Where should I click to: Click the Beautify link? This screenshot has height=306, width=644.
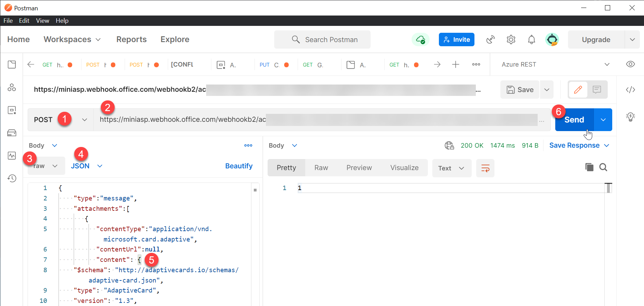[x=239, y=166]
